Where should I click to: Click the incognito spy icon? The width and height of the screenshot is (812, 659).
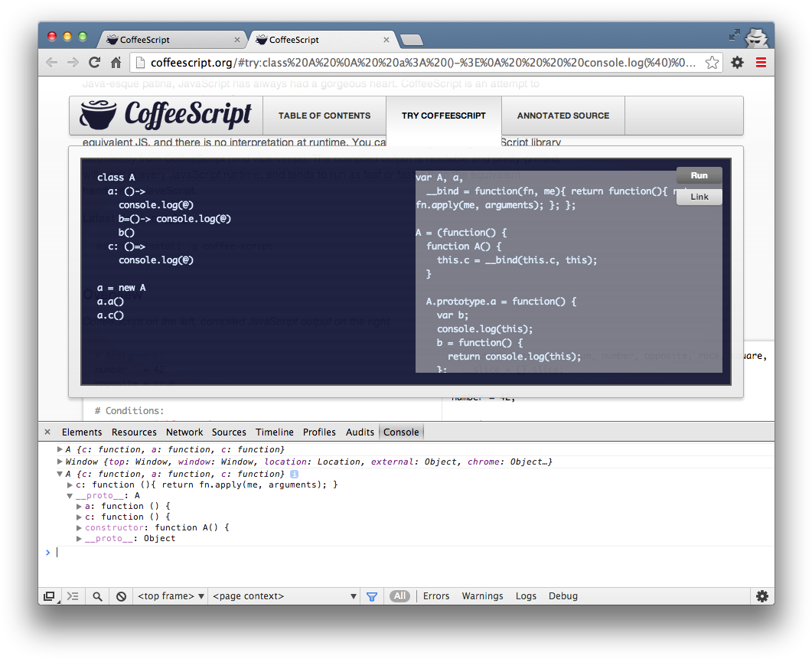(757, 37)
